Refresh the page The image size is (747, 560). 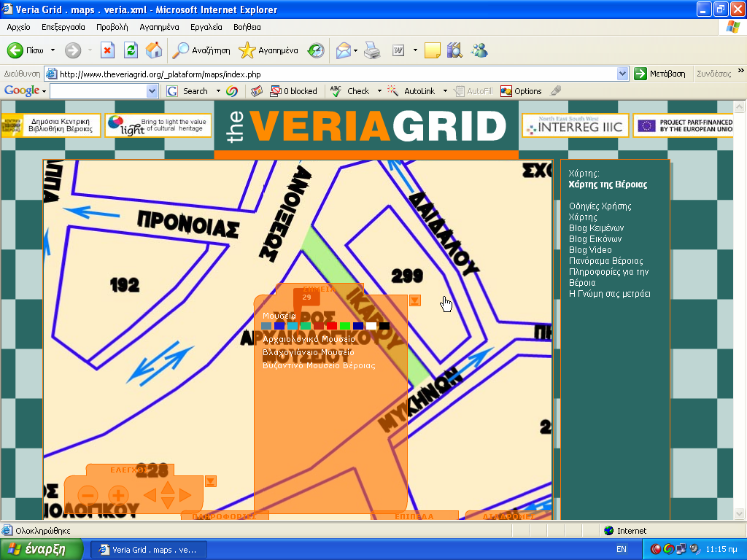pos(131,50)
